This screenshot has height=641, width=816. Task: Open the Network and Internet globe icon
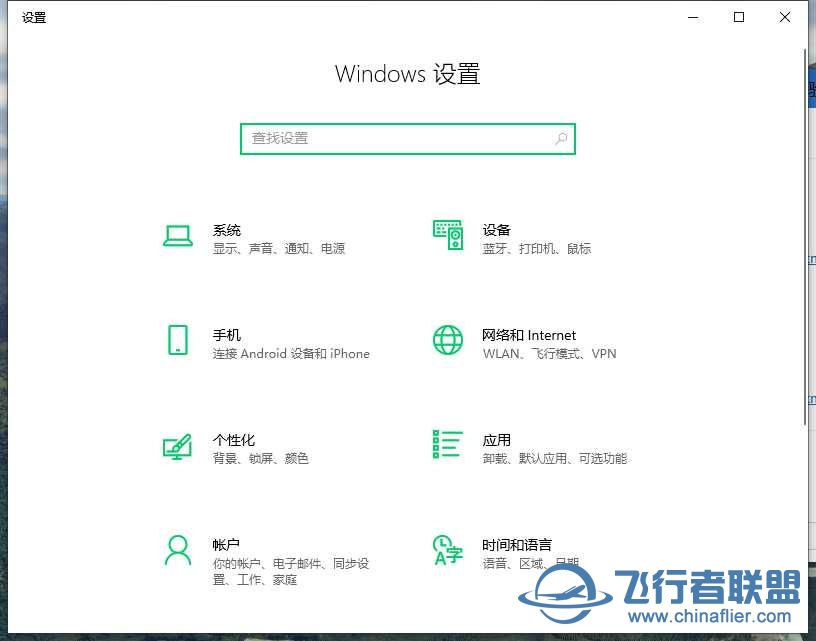tap(448, 341)
